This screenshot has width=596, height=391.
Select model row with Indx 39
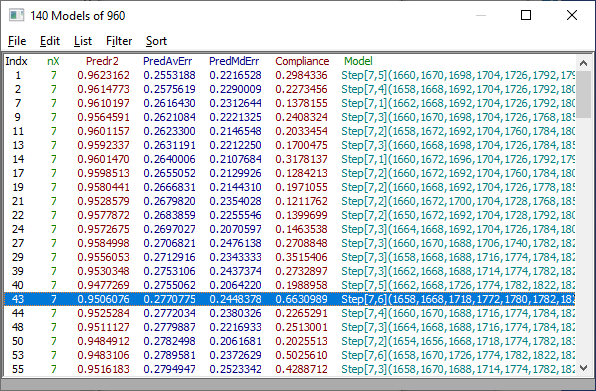(x=290, y=271)
